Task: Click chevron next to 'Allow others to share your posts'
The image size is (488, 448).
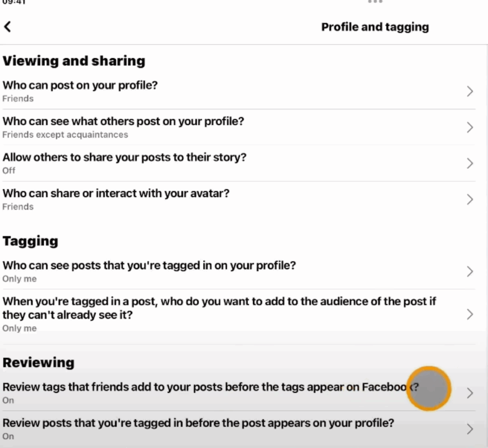Action: 470,163
